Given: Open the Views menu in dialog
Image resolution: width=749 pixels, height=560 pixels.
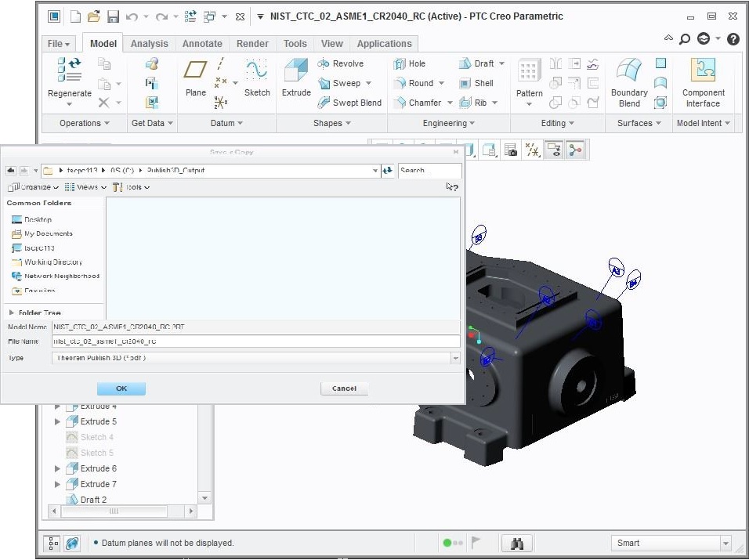Looking at the screenshot, I should click(x=86, y=187).
